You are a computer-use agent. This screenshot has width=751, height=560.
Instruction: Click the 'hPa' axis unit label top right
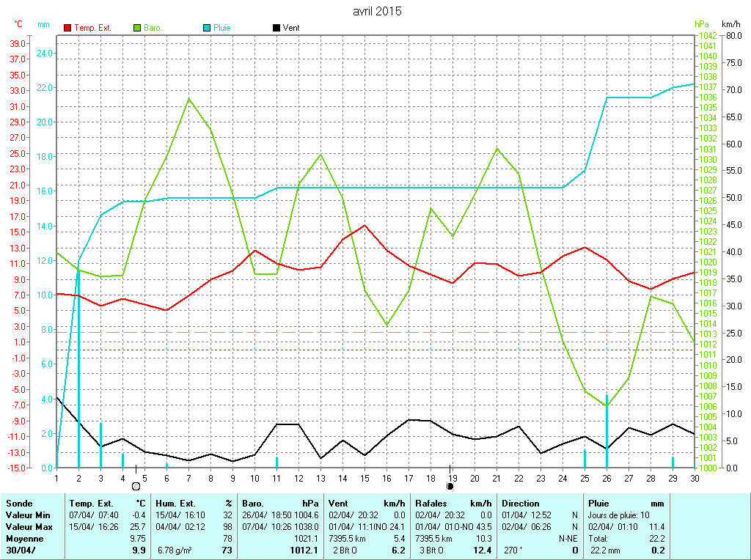[x=703, y=24]
